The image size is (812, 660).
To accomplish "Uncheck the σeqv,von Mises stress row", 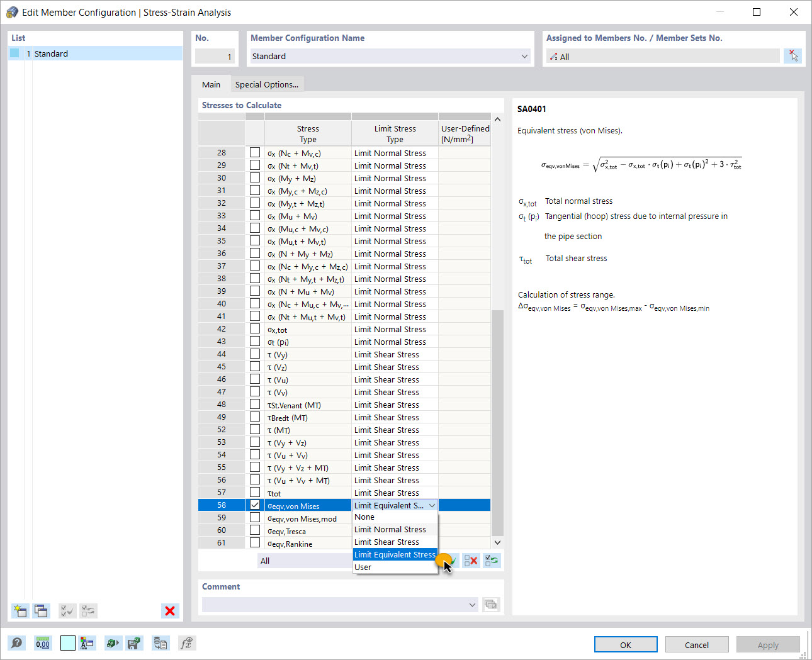I will [x=255, y=505].
